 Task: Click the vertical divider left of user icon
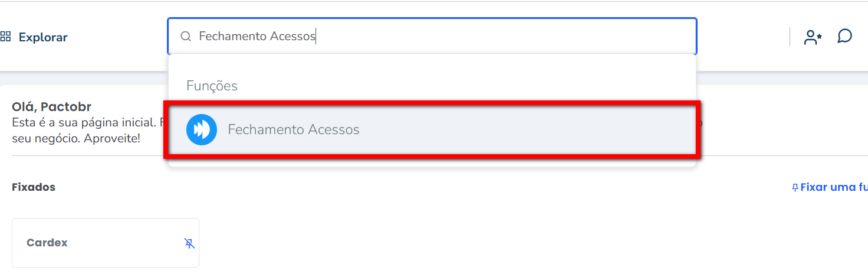point(790,37)
